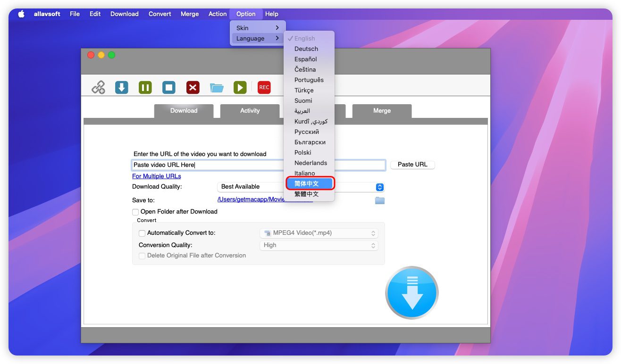Select Italiano language

310,174
